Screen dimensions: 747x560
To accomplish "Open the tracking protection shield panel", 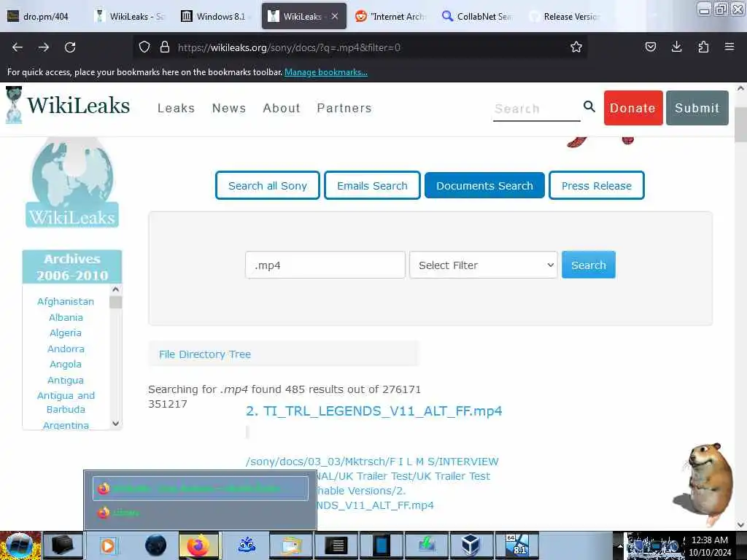I will pyautogui.click(x=144, y=47).
